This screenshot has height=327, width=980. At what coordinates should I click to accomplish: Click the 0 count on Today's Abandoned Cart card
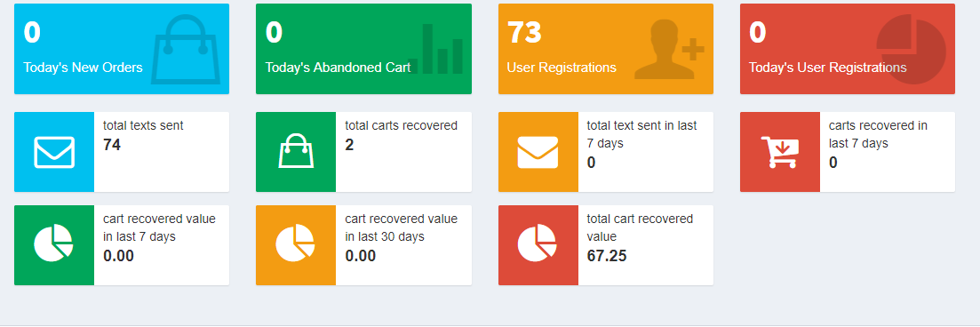274,33
